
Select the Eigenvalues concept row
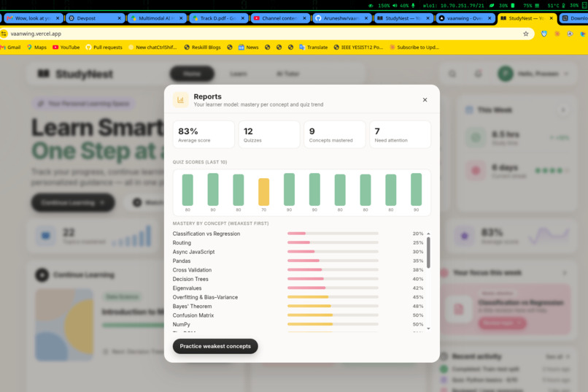click(298, 288)
